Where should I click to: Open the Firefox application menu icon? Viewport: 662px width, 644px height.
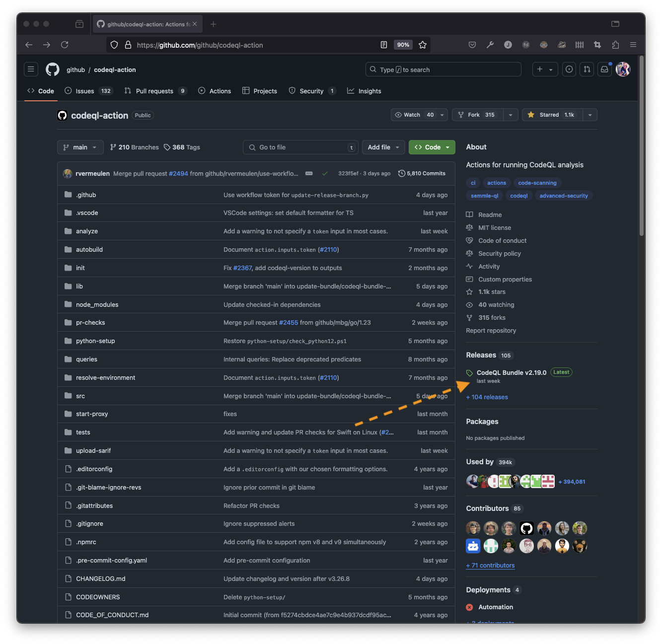(633, 45)
